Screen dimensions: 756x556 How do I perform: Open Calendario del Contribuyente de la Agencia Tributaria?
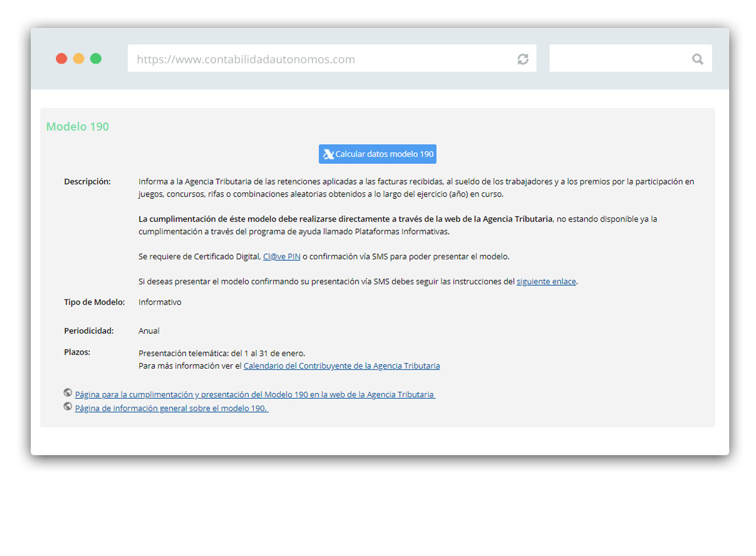click(342, 366)
